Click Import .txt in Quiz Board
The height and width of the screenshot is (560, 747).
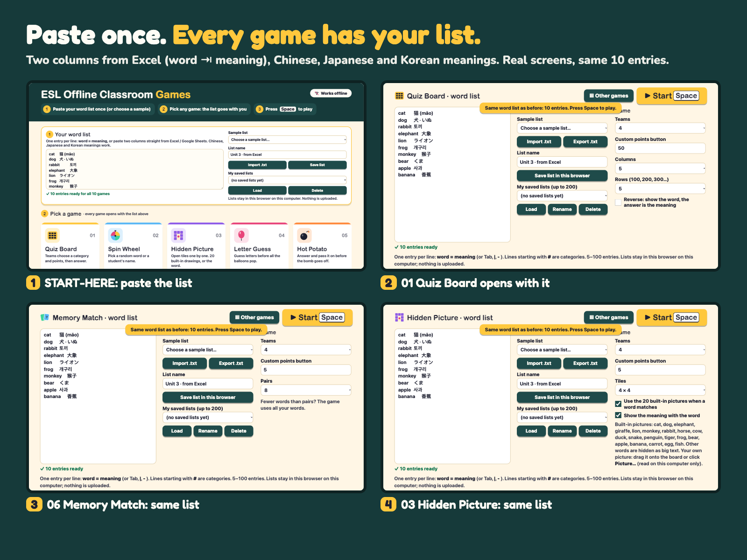pos(539,141)
